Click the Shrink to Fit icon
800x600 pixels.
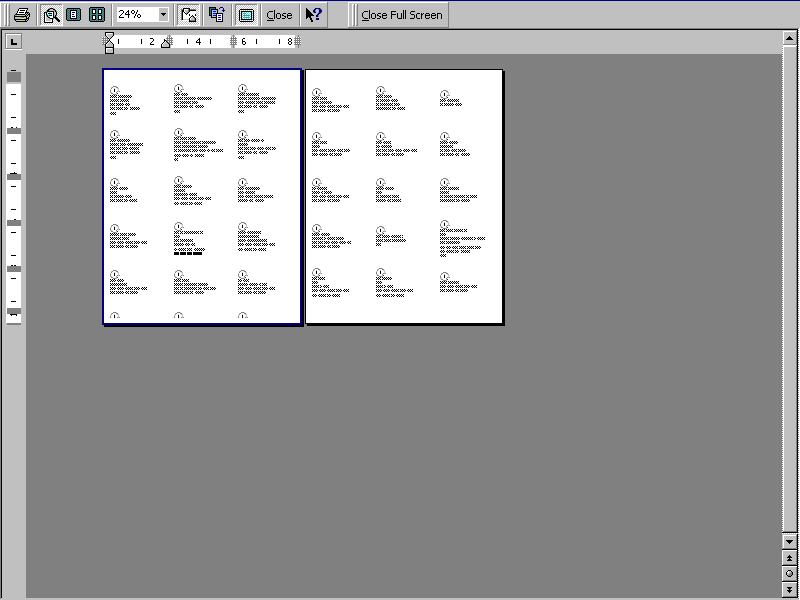[x=216, y=15]
